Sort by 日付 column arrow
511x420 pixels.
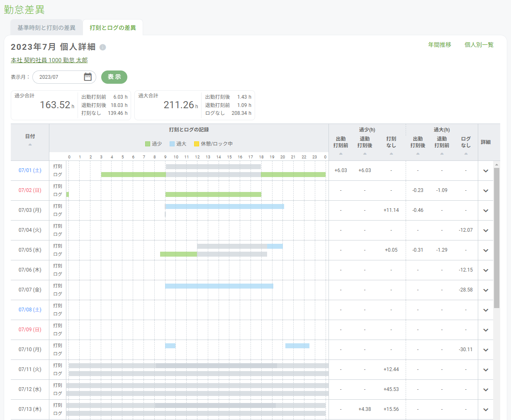(30, 145)
